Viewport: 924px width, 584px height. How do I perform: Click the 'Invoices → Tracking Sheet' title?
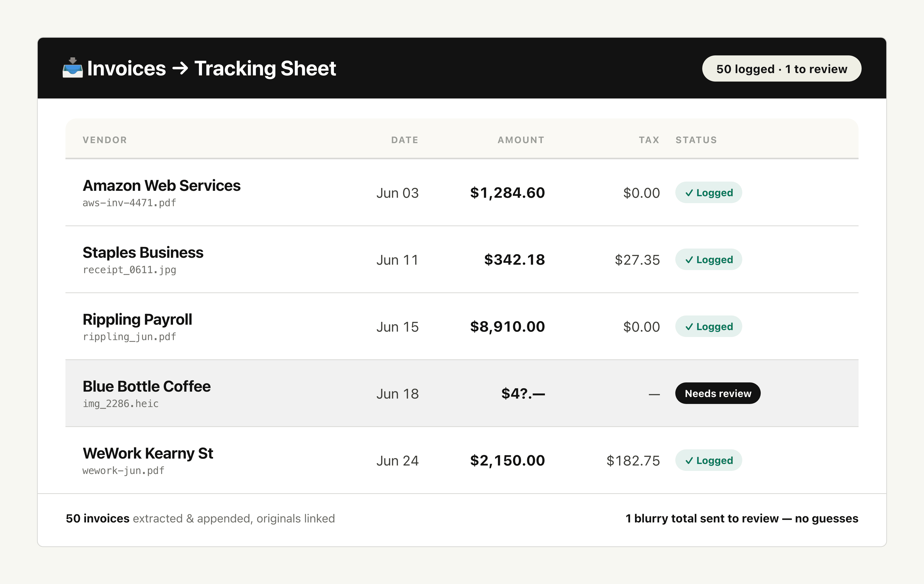point(211,69)
